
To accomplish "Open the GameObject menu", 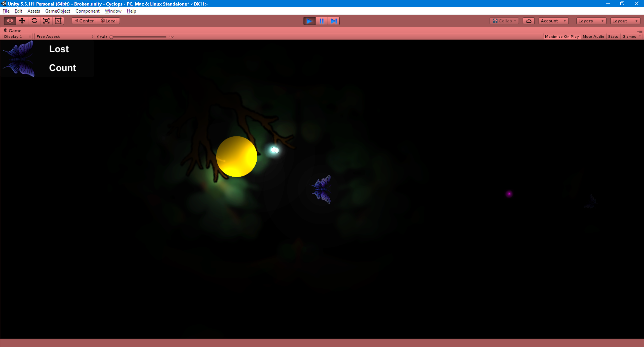I will click(x=58, y=11).
